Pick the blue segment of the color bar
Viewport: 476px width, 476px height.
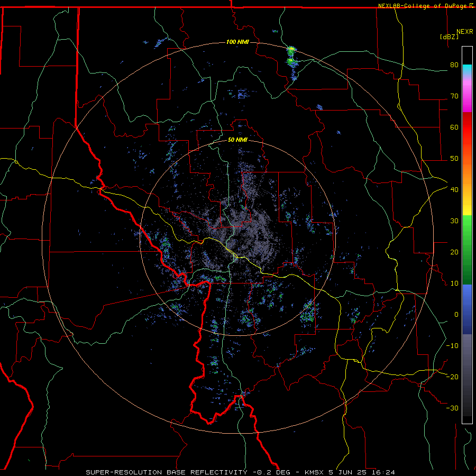(x=467, y=309)
